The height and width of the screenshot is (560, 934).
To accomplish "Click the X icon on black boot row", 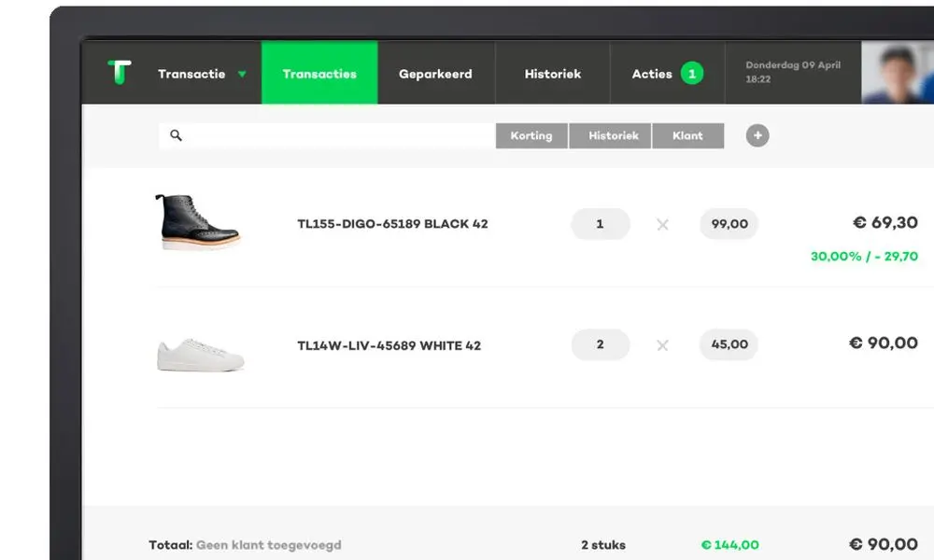I will pos(662,224).
